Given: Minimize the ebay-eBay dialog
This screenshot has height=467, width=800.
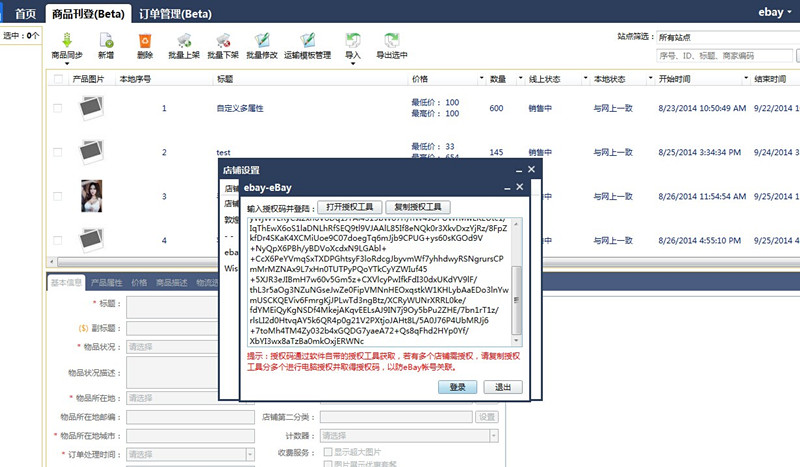Looking at the screenshot, I should coord(507,188).
